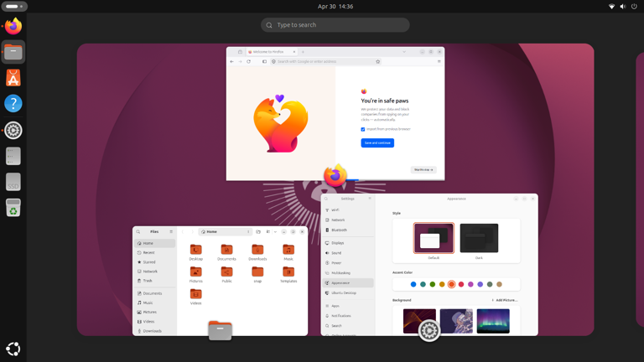The height and width of the screenshot is (362, 644).
Task: Open the Help app in the dock
Action: coord(13,104)
